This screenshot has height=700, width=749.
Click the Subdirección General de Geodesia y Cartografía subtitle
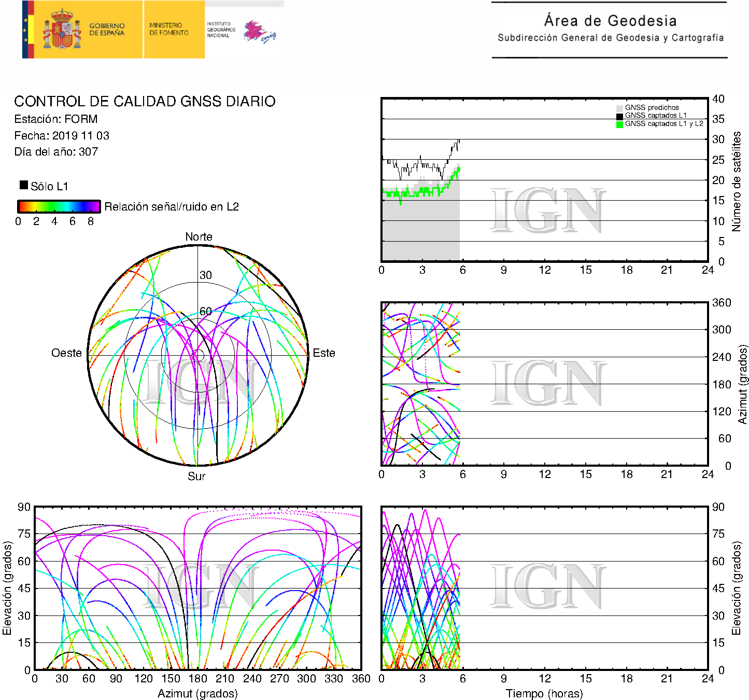(x=610, y=38)
